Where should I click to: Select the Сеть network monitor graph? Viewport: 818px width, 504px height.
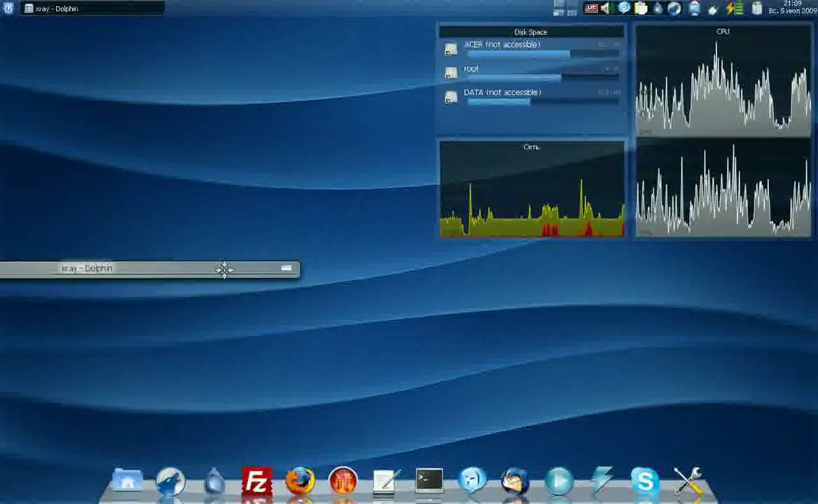[x=532, y=189]
